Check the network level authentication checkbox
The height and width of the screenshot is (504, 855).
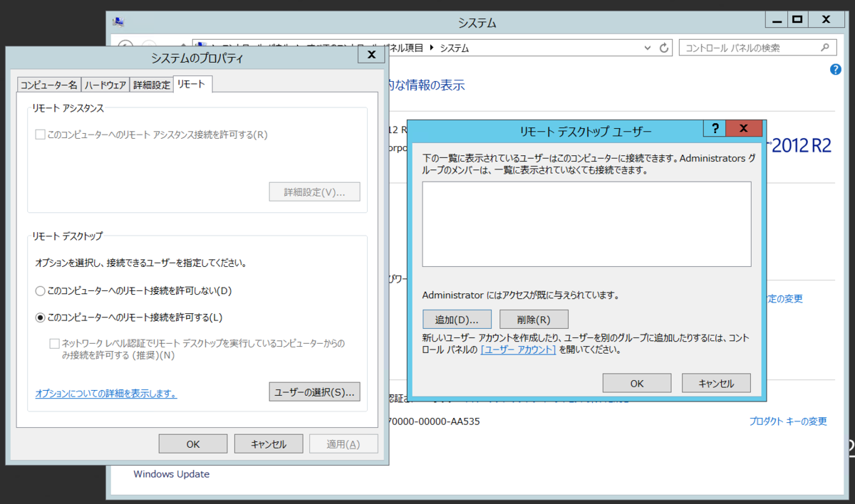coord(54,343)
